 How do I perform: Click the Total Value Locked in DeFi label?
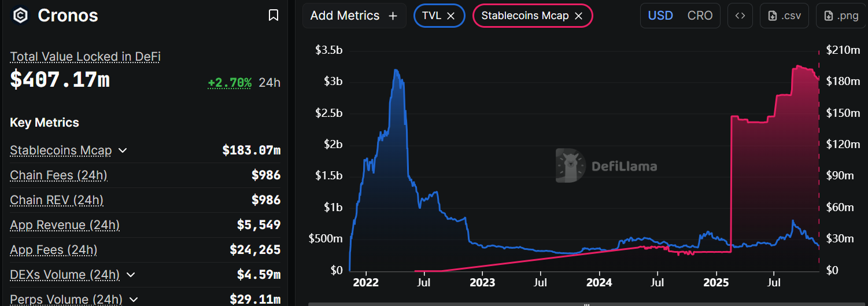(85, 57)
